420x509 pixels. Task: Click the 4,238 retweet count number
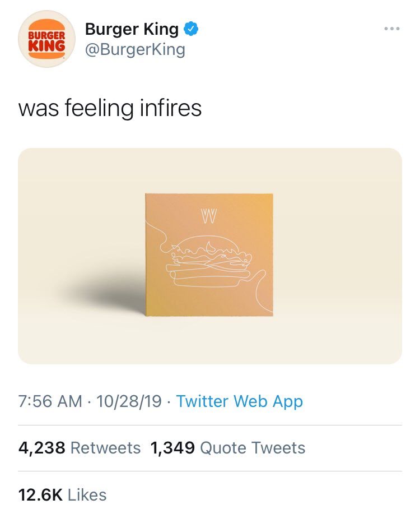point(42,448)
